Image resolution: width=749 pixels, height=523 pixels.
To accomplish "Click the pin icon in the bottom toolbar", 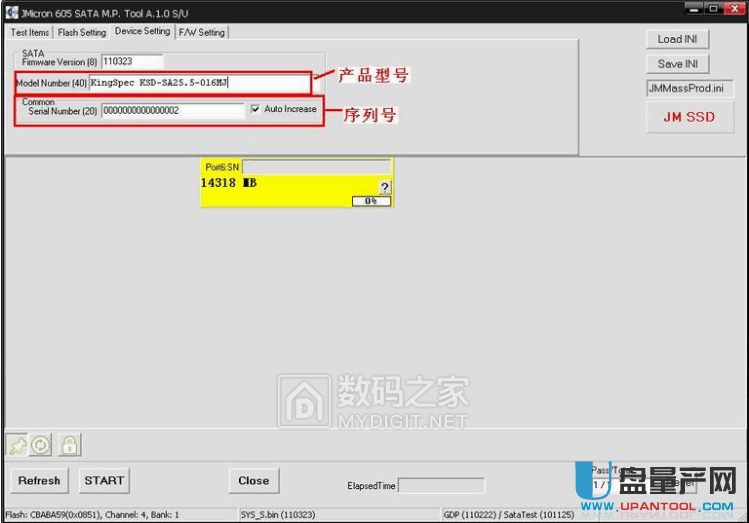I will (x=17, y=445).
